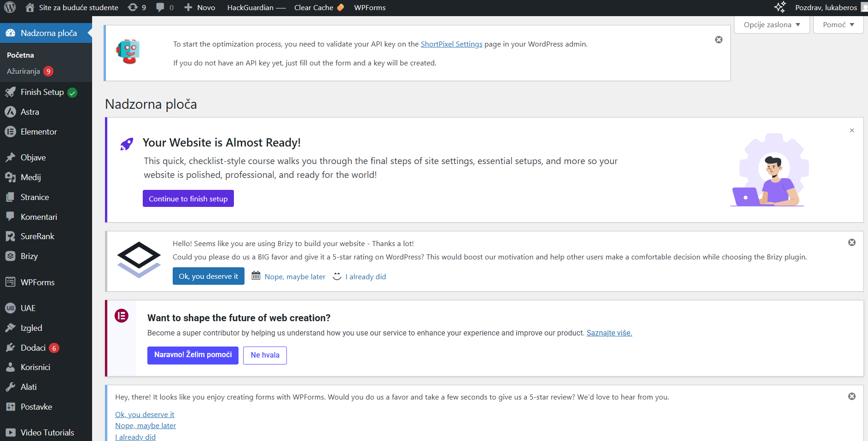This screenshot has height=441, width=868.
Task: Follow the ShortPixel Settings link
Action: click(451, 44)
